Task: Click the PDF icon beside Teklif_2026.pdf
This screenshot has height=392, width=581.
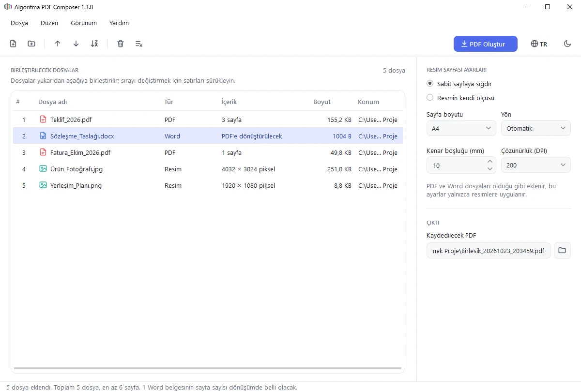Action: click(x=43, y=120)
